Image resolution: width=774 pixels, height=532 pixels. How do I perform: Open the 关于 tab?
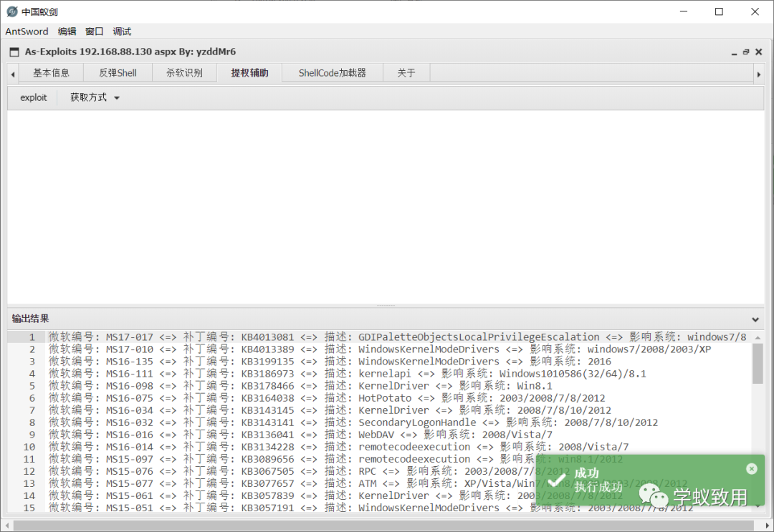pos(406,73)
